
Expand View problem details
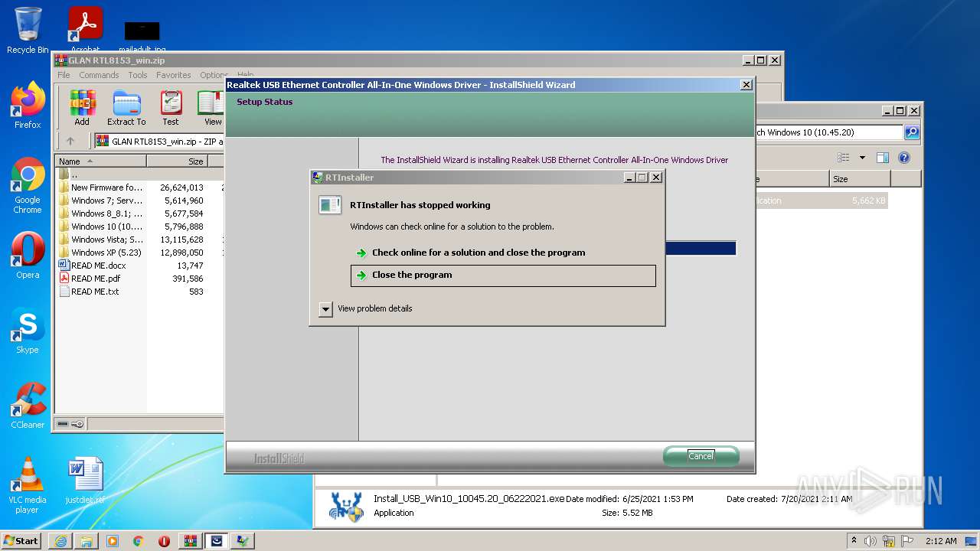point(325,309)
